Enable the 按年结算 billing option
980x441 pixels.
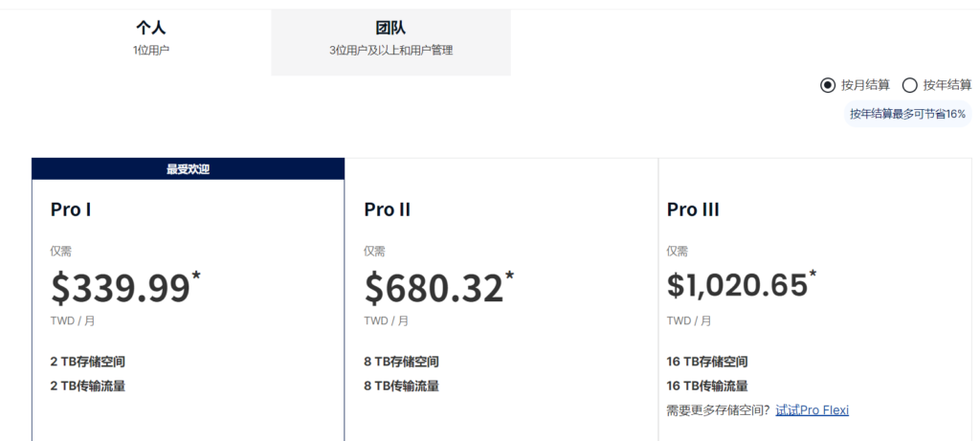tap(910, 85)
